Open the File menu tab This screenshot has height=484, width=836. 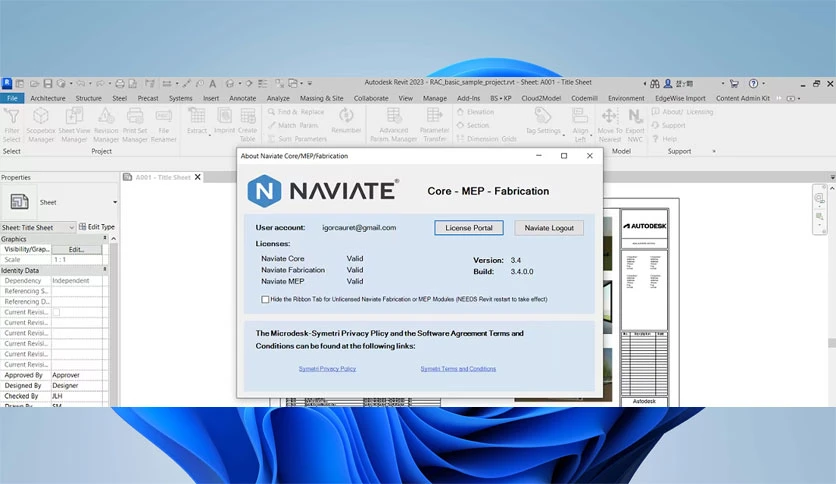12,98
